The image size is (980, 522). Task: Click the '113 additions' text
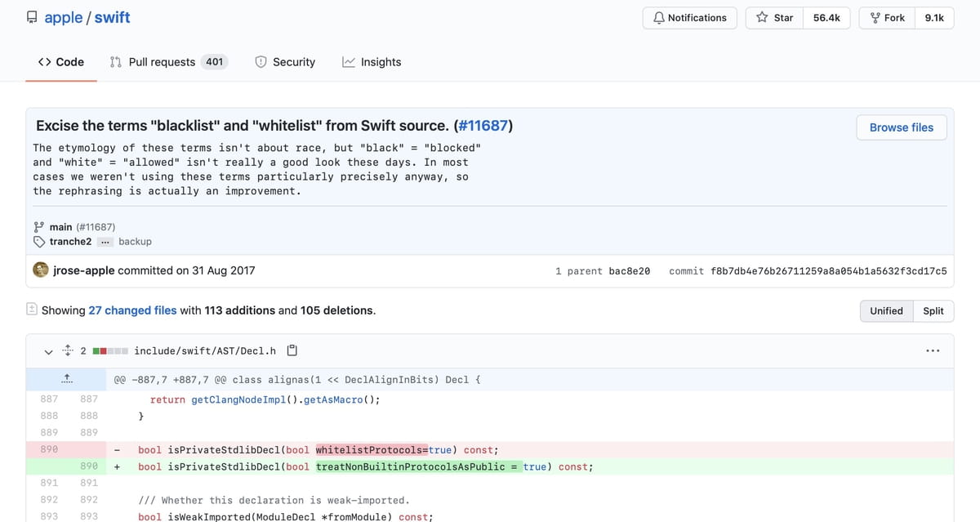pyautogui.click(x=240, y=310)
